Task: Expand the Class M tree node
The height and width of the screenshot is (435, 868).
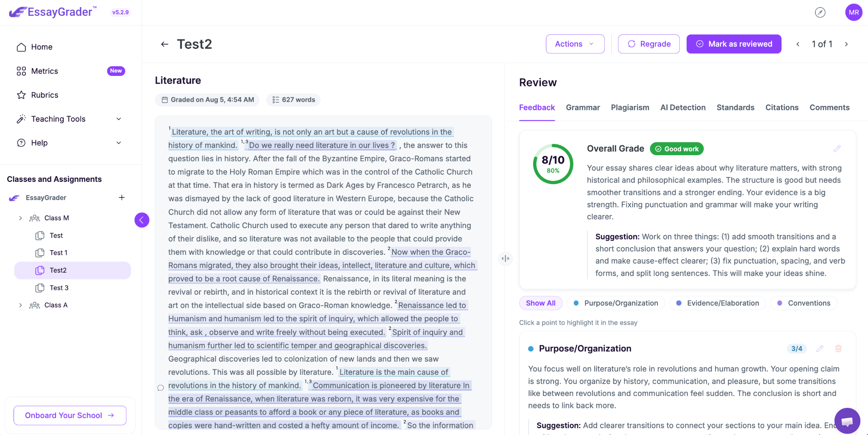Action: [x=20, y=218]
